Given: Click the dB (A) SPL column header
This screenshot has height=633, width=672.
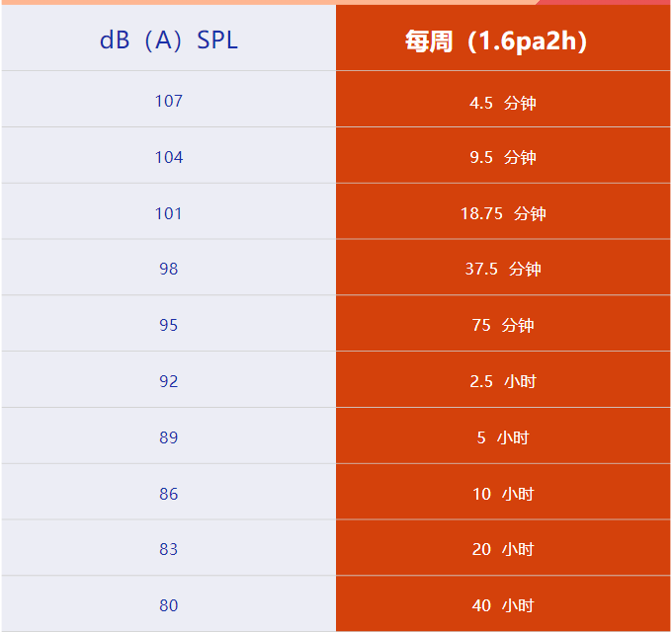Looking at the screenshot, I should [x=169, y=40].
